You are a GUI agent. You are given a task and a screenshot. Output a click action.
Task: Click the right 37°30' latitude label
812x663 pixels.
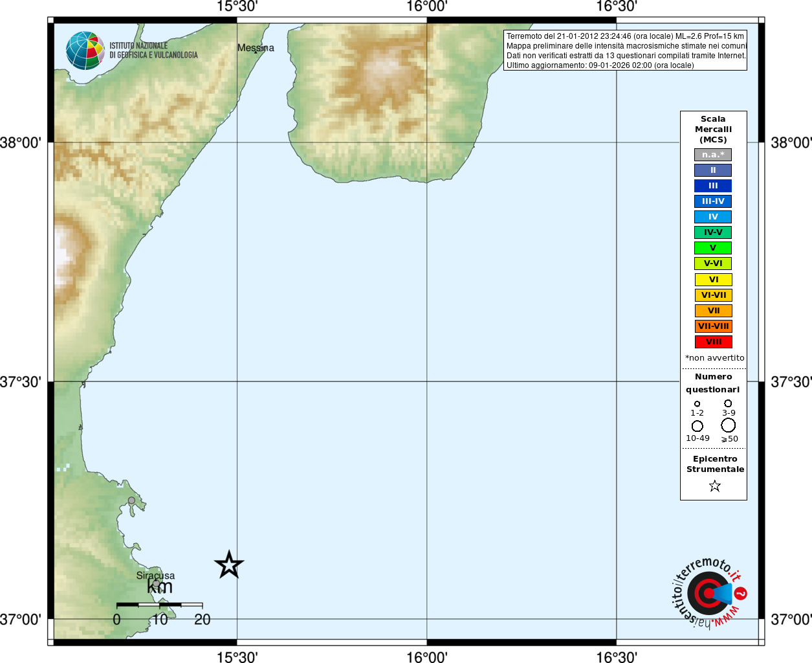coord(791,381)
